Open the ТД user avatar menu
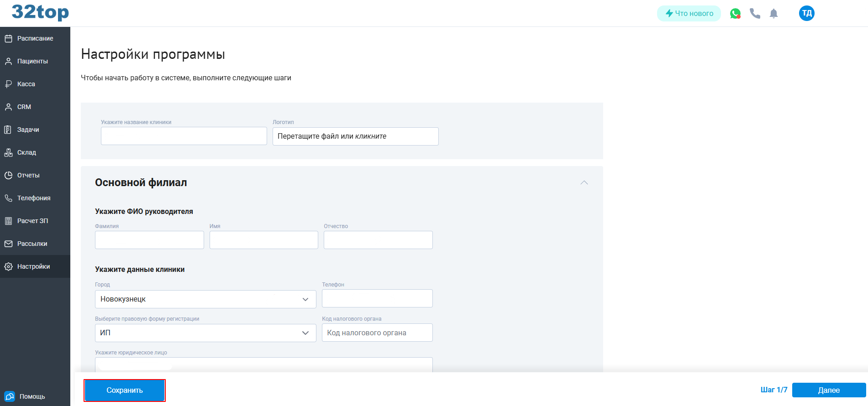The width and height of the screenshot is (868, 406). pyautogui.click(x=806, y=13)
